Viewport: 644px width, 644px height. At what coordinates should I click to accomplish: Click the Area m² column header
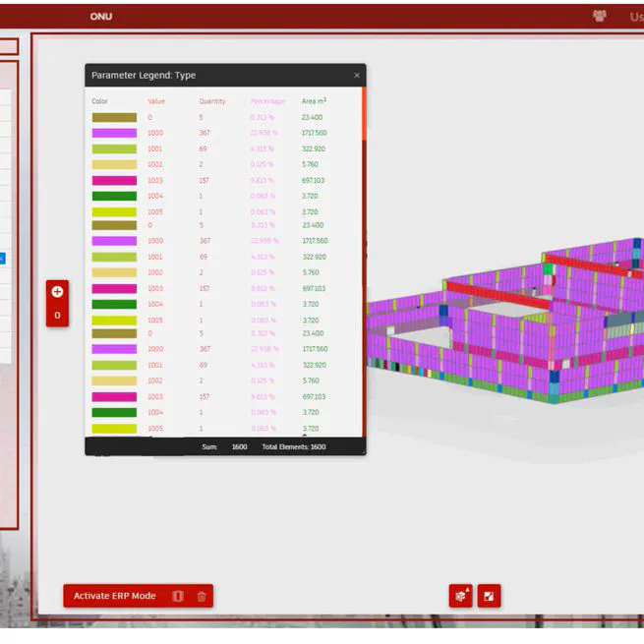(314, 101)
